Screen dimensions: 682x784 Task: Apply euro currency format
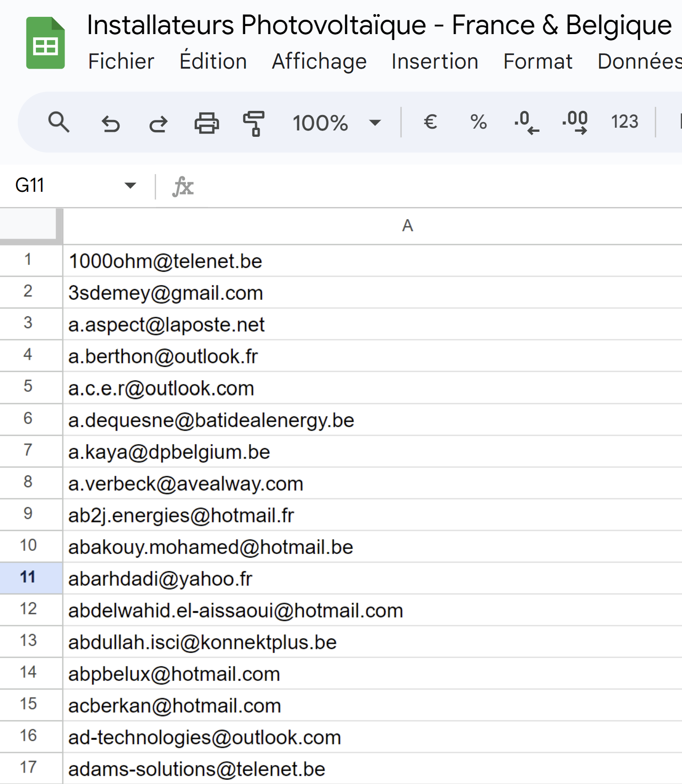coord(430,122)
